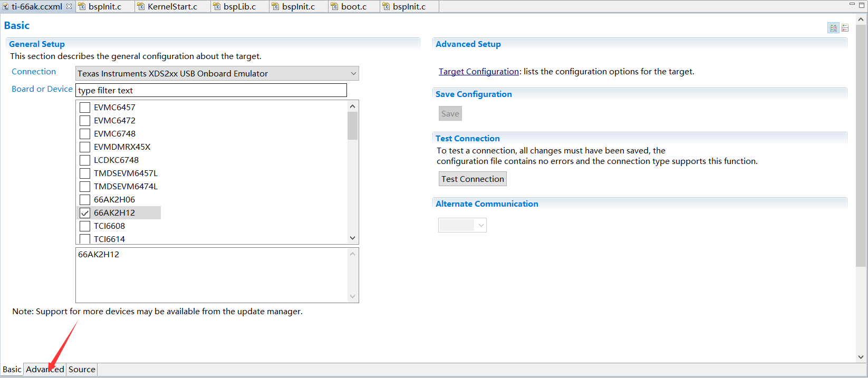Click the Connection label

tap(34, 71)
